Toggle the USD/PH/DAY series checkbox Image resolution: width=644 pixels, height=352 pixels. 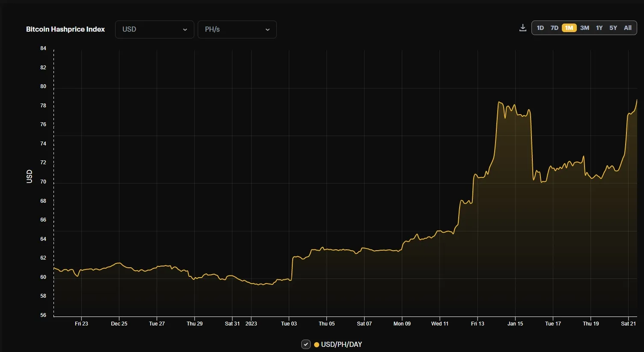[306, 344]
